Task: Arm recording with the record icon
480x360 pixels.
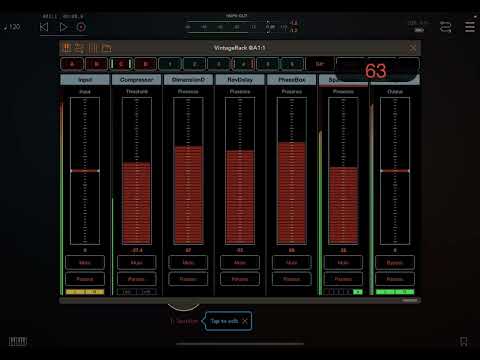Action: (x=81, y=27)
